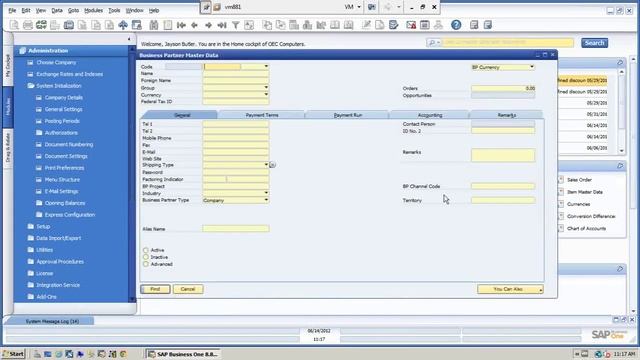Click the link arrow beside Shipping Type
The width and height of the screenshot is (640, 360).
click(x=273, y=165)
